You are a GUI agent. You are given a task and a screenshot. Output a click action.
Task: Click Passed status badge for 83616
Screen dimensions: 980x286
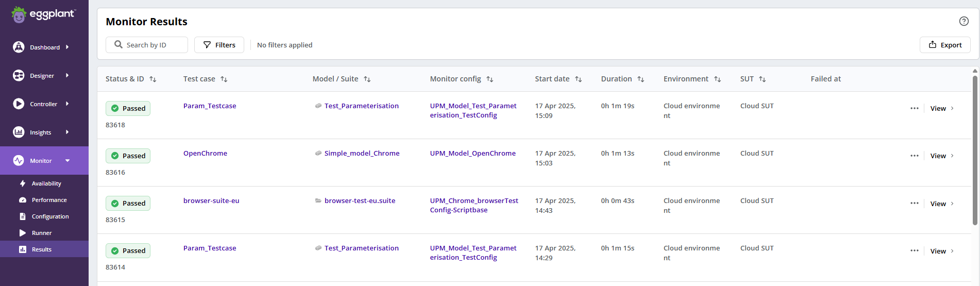[x=128, y=156]
